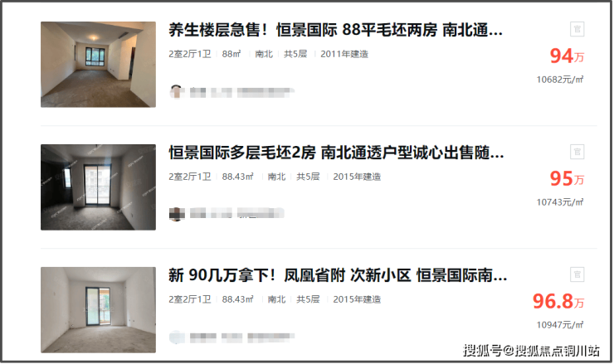Click the 10682元/㎡ unit price text
Viewport: 614px width, 364px height.
[559, 80]
